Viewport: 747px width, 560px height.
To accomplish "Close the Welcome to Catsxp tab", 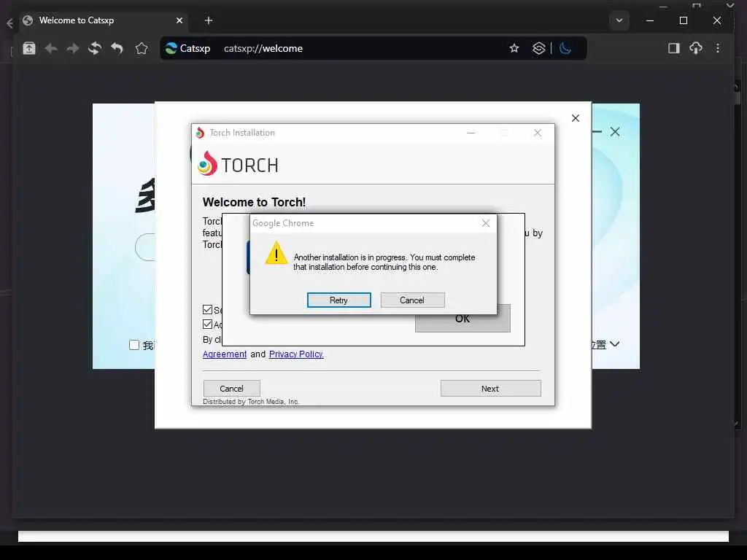I will (179, 20).
